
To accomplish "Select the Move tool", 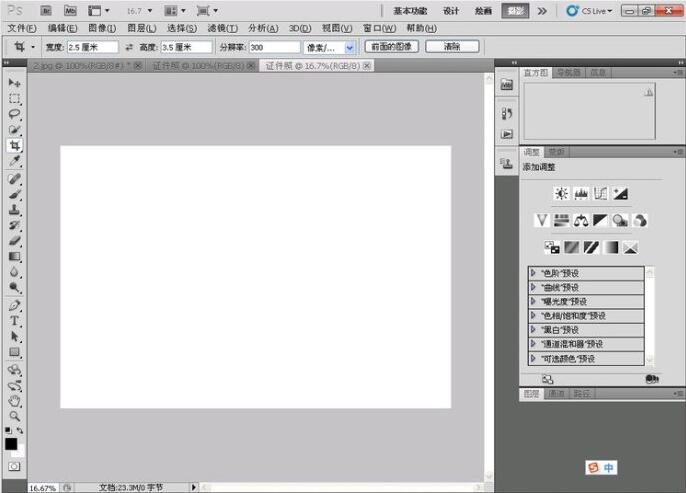I will tap(15, 83).
